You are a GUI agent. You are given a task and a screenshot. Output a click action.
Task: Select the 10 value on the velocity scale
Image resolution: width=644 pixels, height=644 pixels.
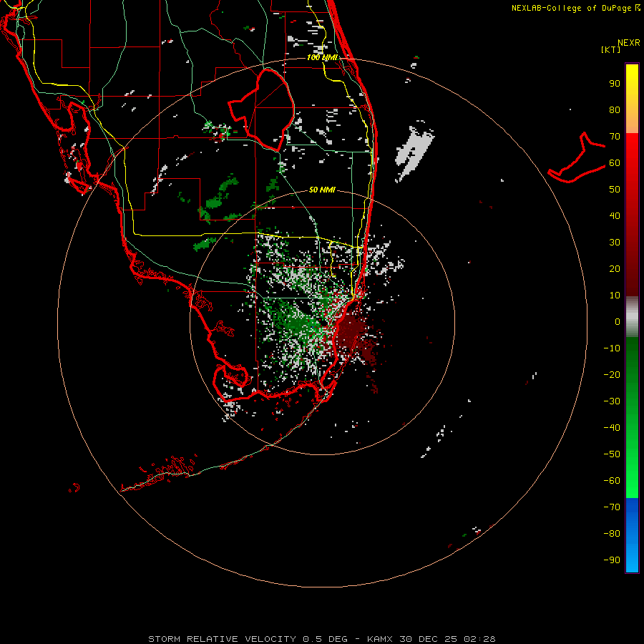(615, 296)
